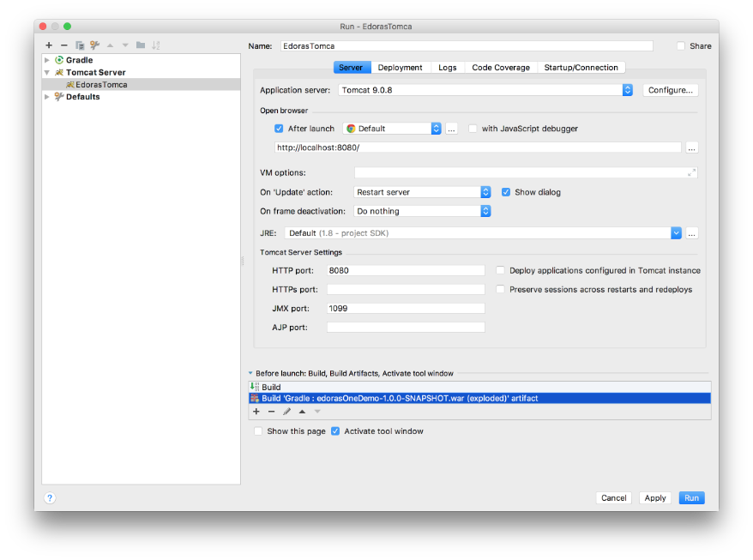Open the help question mark icon
Screen dimensions: 753x560
coord(50,497)
